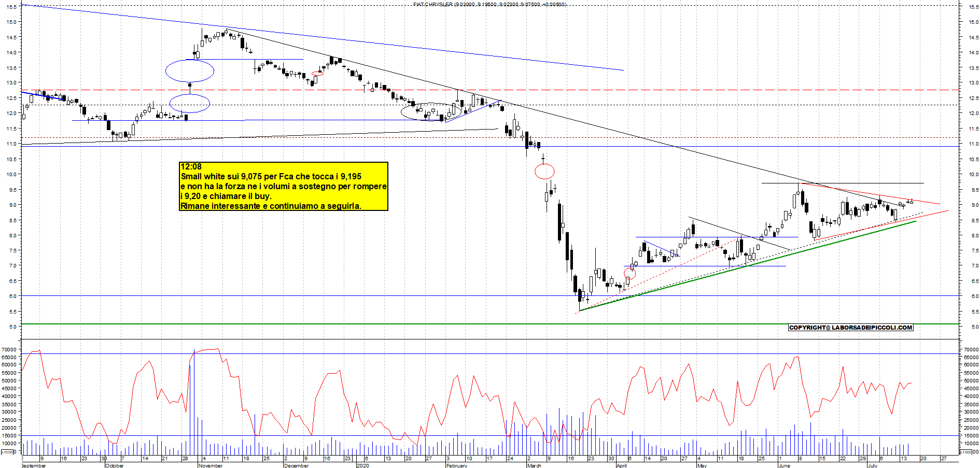Viewport: 980px width, 468px height.
Task: Click the small red ellipse in mid-December
Action: tap(317, 73)
